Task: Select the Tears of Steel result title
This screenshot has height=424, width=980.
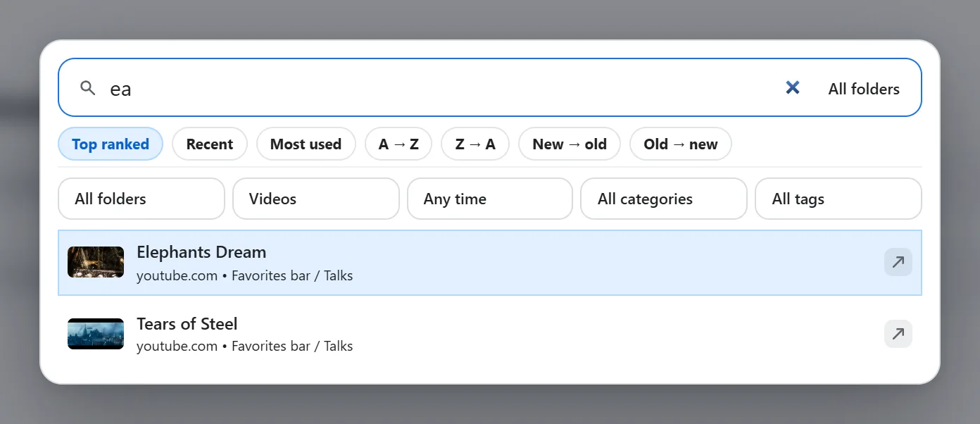Action: [x=187, y=324]
